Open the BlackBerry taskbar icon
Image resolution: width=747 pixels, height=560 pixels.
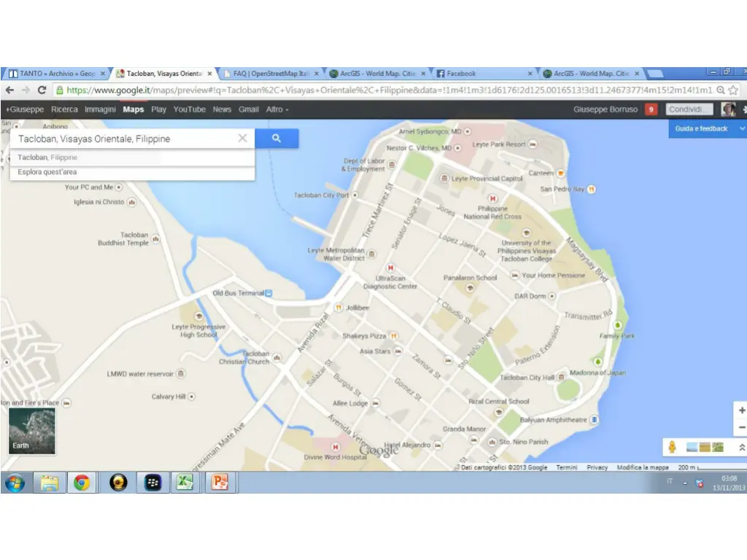pyautogui.click(x=152, y=483)
